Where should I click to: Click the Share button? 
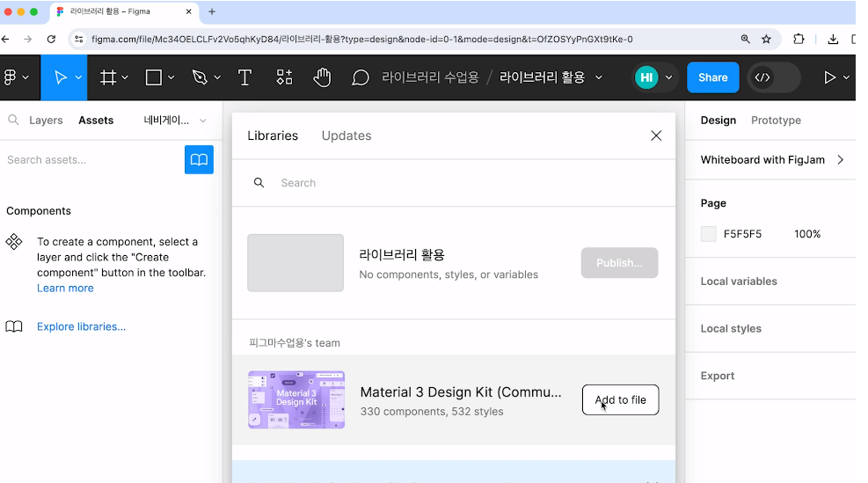pyautogui.click(x=712, y=77)
